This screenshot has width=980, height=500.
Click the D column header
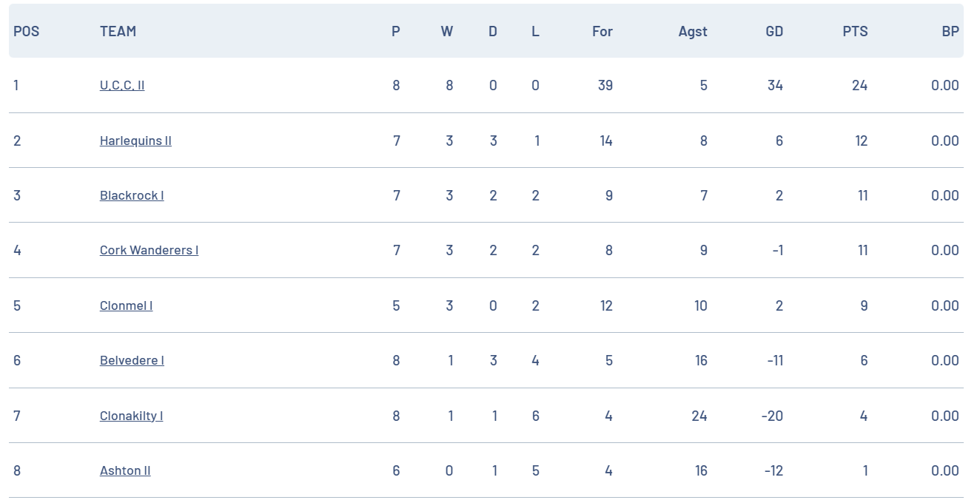click(493, 31)
